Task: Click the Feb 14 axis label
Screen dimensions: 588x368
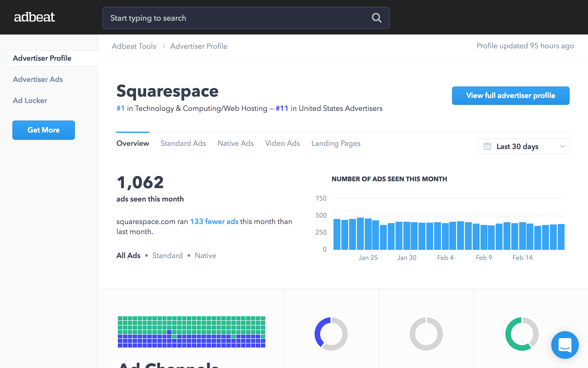Action: click(x=522, y=258)
